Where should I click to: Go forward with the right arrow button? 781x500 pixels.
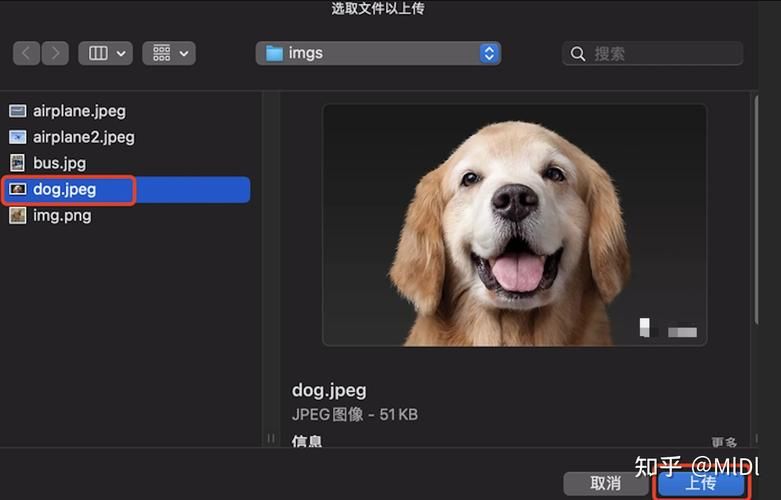pos(55,53)
